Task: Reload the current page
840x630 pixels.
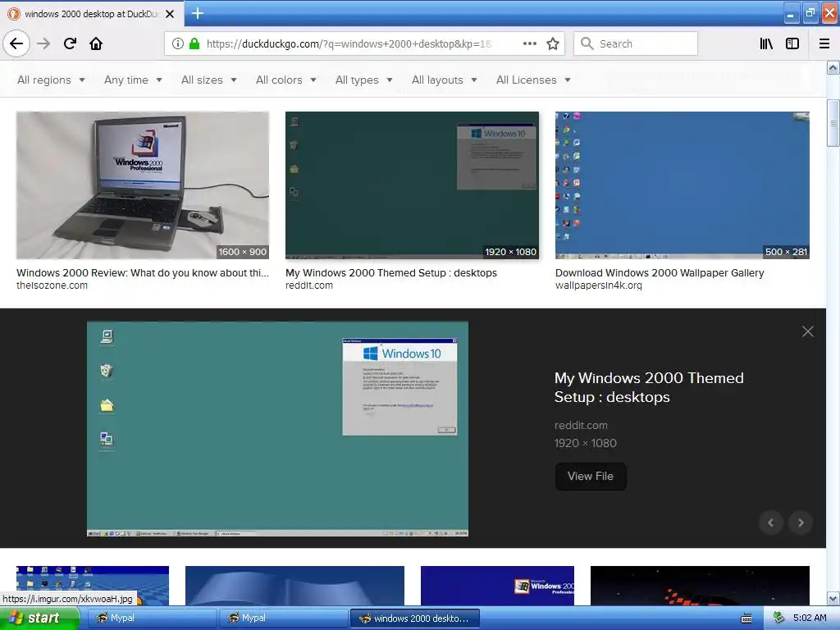Action: click(70, 43)
